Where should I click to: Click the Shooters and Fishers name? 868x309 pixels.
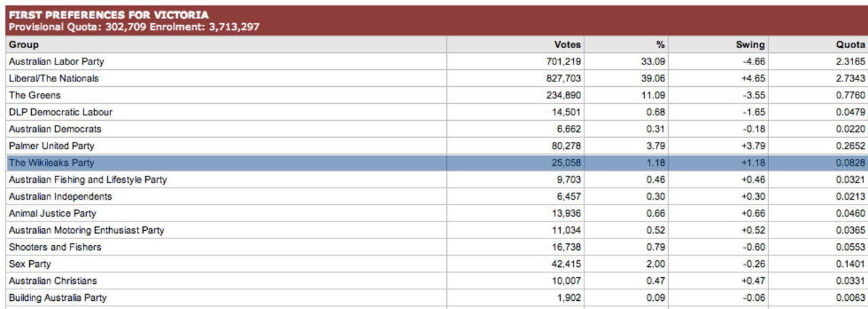point(55,247)
